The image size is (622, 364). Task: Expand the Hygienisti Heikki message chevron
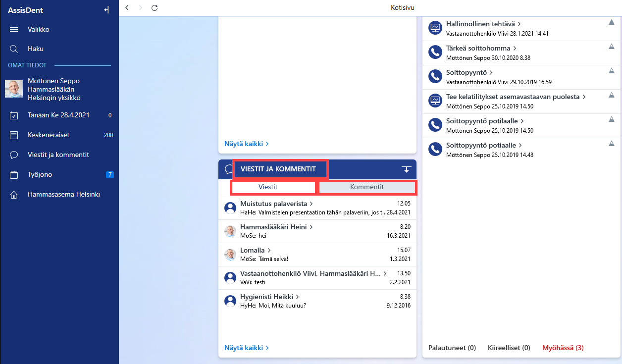click(x=297, y=297)
